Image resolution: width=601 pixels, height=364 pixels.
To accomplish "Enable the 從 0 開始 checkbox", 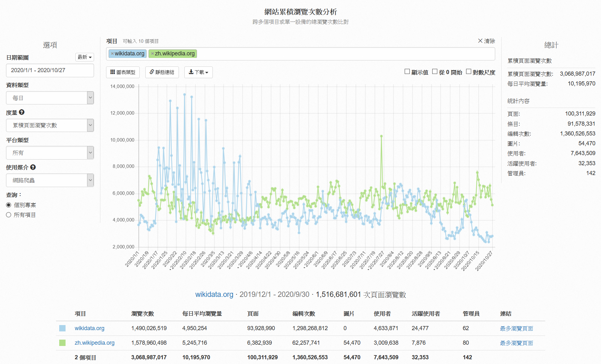I will (435, 72).
